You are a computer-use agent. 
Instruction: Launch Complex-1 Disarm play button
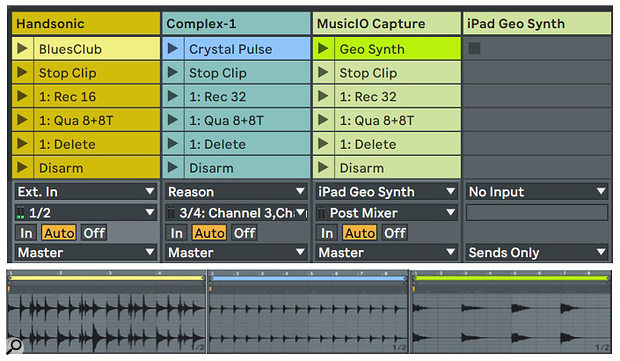coord(173,167)
